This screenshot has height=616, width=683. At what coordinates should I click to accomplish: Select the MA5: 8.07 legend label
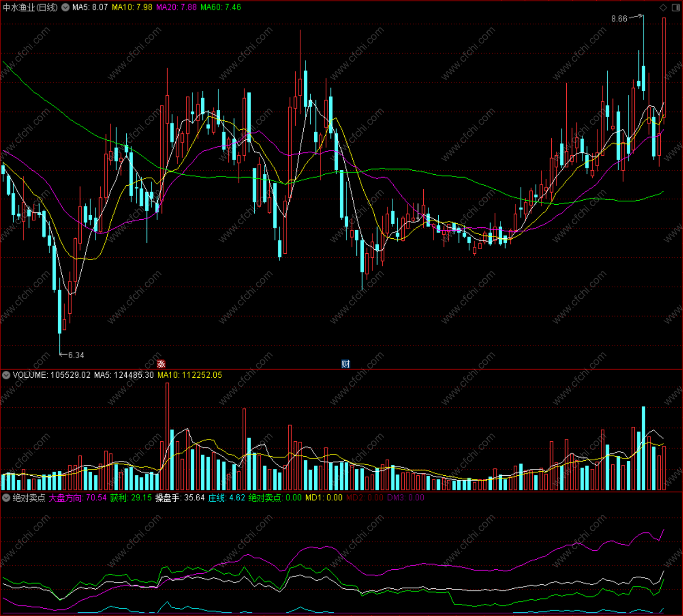[x=90, y=7]
